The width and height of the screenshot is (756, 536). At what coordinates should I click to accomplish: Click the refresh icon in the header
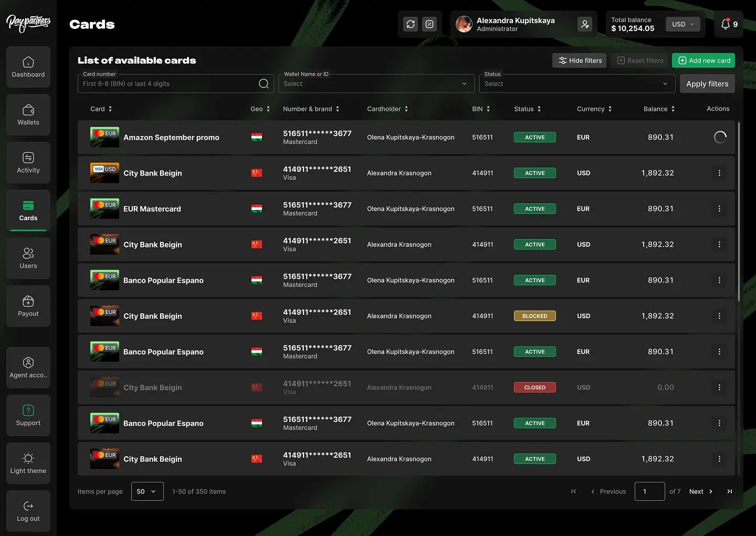[411, 24]
